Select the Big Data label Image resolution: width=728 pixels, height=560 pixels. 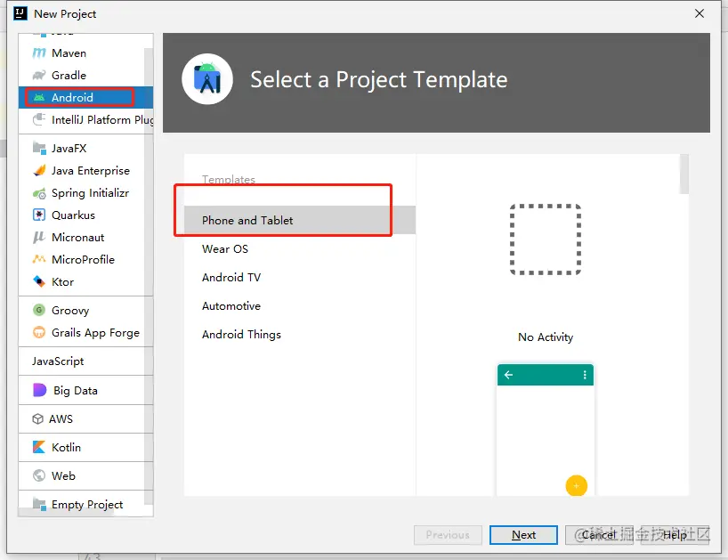point(76,391)
